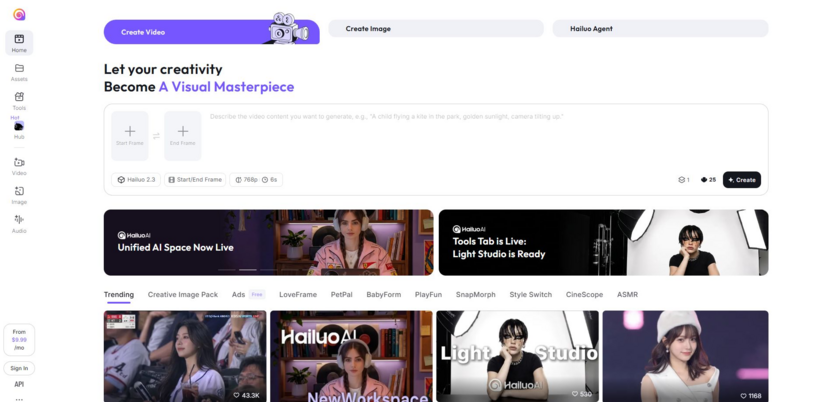
Task: Click the sidebar more options ellipsis
Action: [x=19, y=399]
